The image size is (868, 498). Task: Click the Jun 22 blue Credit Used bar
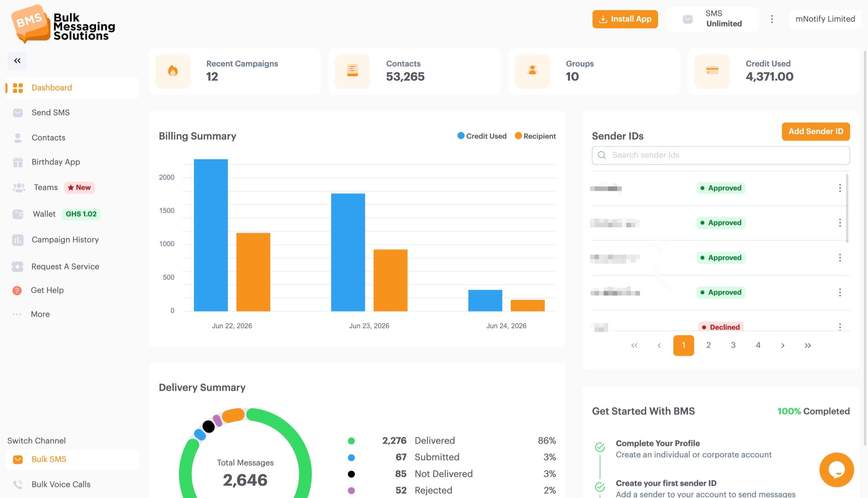click(211, 235)
